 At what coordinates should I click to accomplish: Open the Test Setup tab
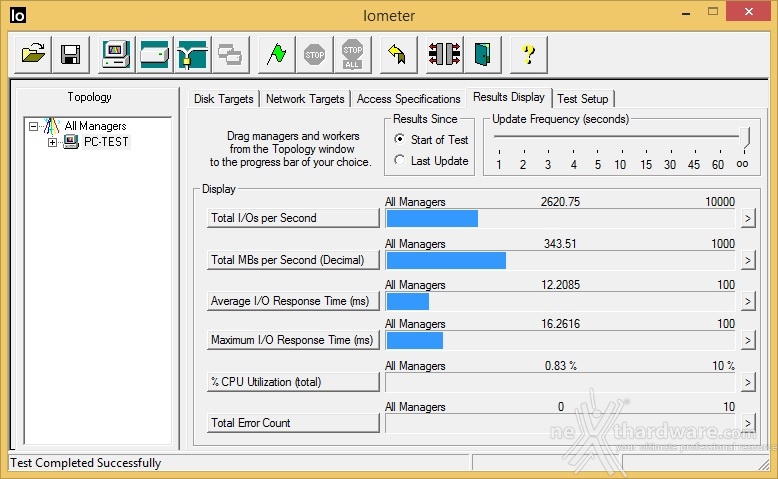tap(583, 99)
